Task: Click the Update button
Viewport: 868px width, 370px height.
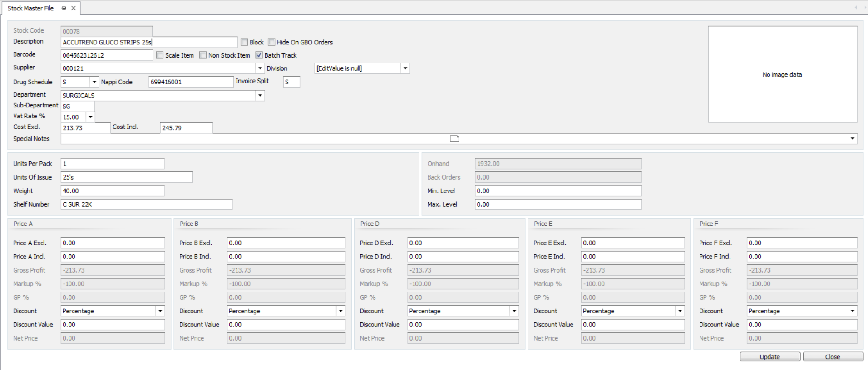Action: (x=770, y=357)
